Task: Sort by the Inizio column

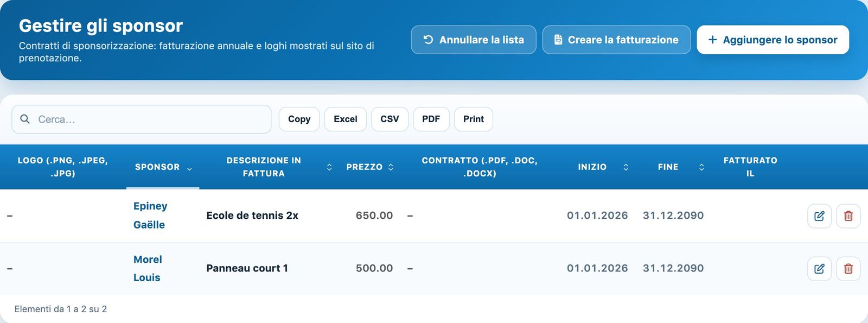Action: click(597, 167)
